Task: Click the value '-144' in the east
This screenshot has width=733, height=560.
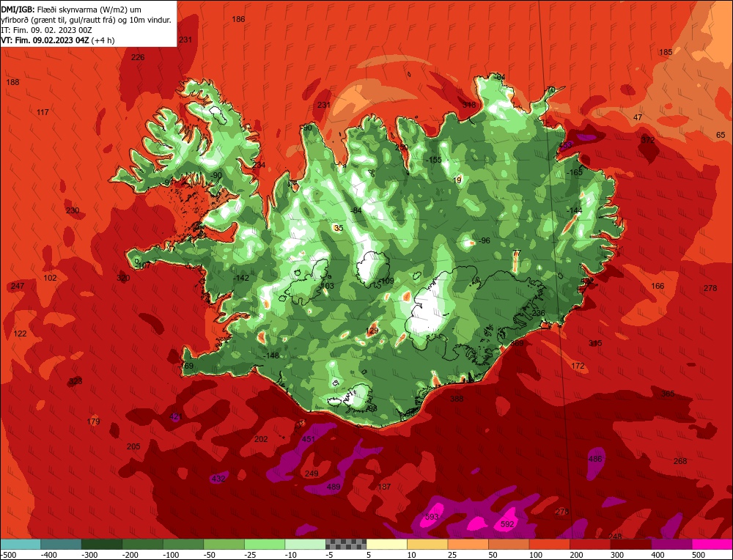Action: click(x=574, y=210)
